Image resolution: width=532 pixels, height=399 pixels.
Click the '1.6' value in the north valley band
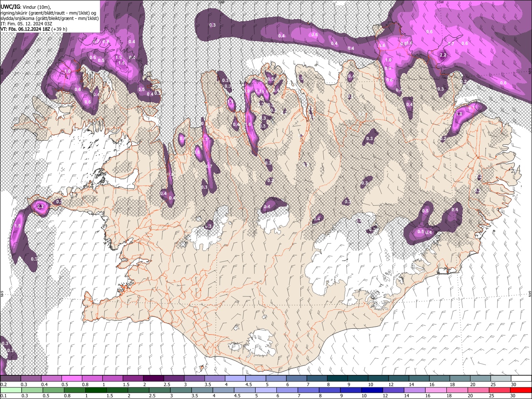coord(249,124)
